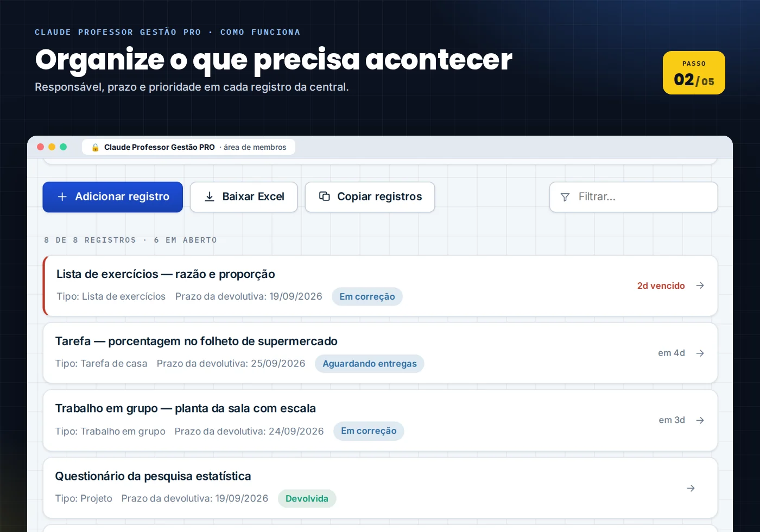Open 'Questionário da pesquisa estatística' title
760x532 pixels.
pos(153,476)
